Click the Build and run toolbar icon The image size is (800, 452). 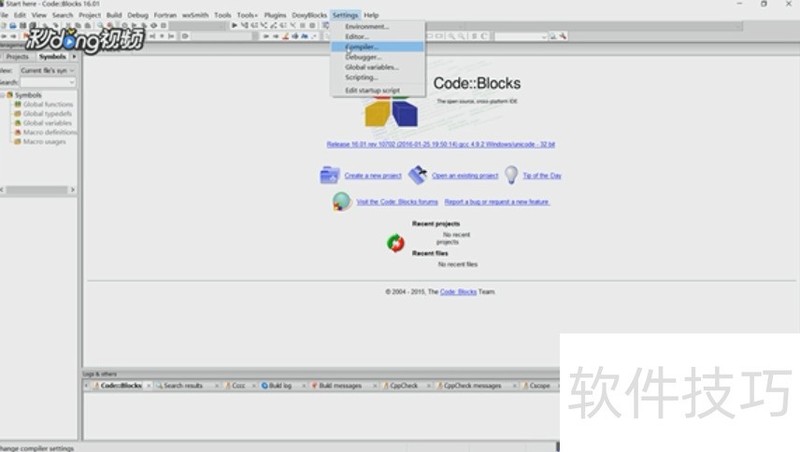coord(143,25)
